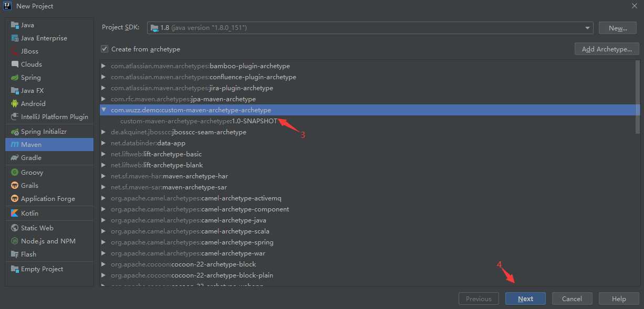The height and width of the screenshot is (309, 644).
Task: Expand confluence-plugin-archetype node
Action: tap(103, 77)
